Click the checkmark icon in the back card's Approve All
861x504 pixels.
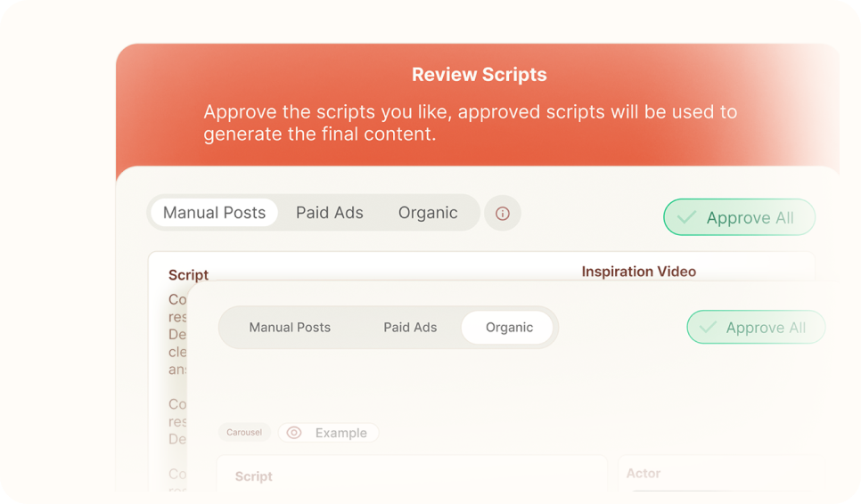pyautogui.click(x=686, y=217)
